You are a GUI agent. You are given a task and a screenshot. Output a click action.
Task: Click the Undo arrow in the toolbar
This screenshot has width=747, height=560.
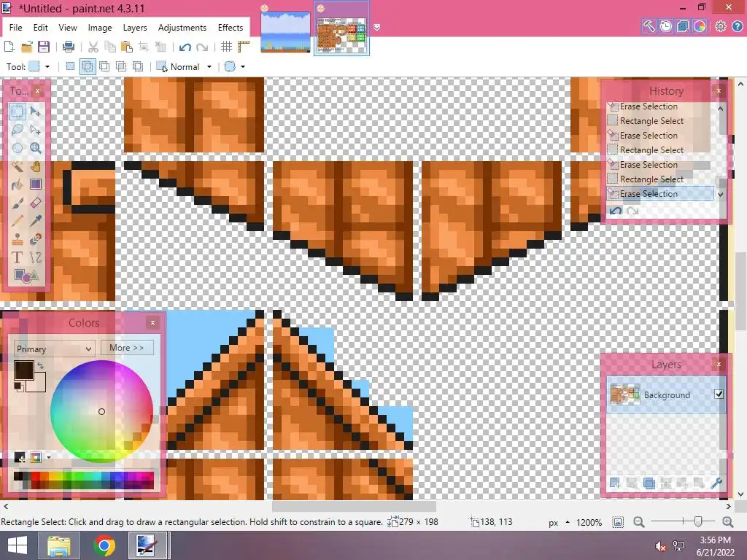[185, 47]
